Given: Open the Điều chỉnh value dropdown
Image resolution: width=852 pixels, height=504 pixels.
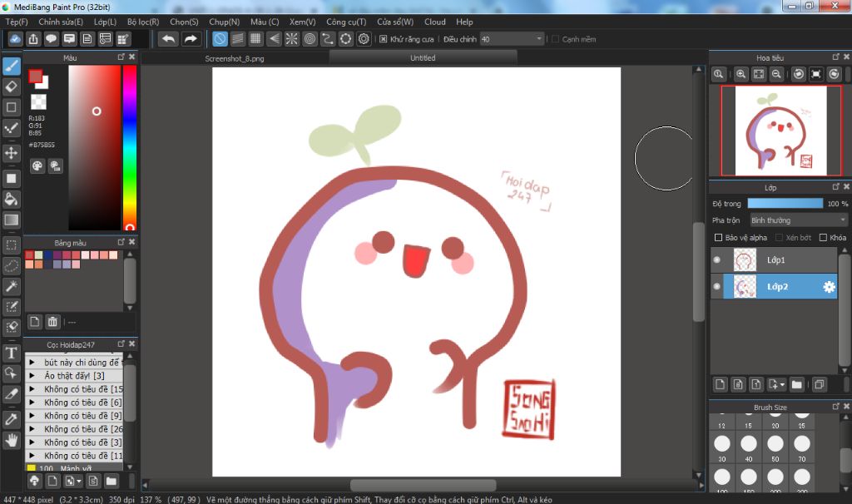Looking at the screenshot, I should click(x=539, y=39).
